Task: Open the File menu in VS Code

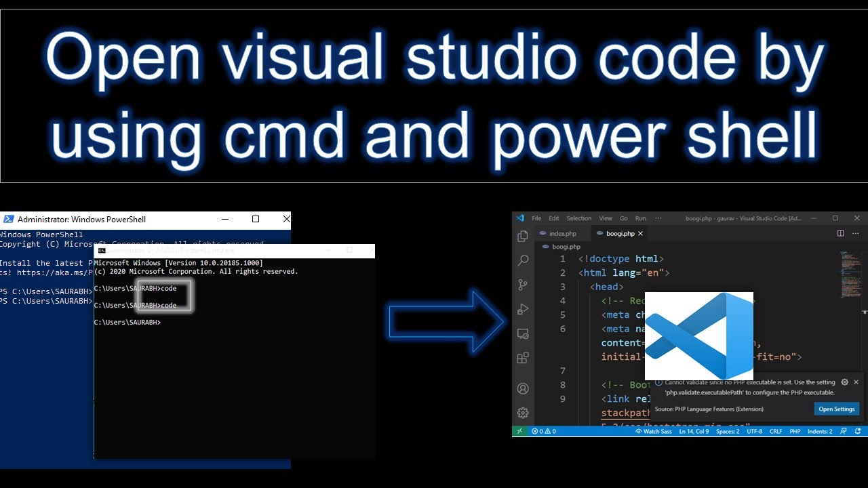Action: tap(536, 218)
